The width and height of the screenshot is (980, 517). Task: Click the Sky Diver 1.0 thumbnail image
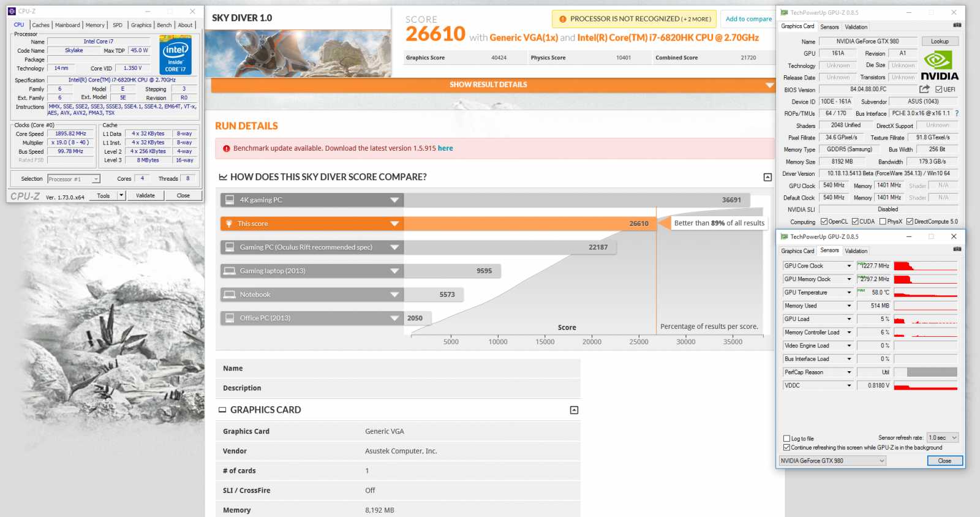(x=298, y=53)
